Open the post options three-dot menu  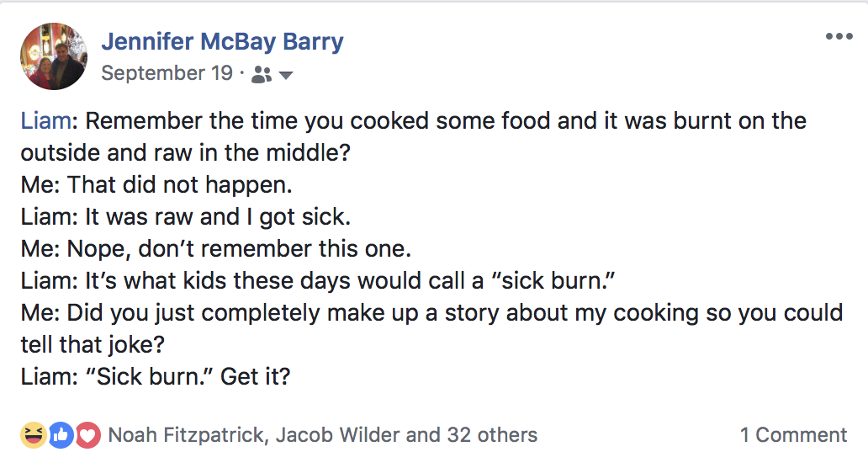coord(839,36)
